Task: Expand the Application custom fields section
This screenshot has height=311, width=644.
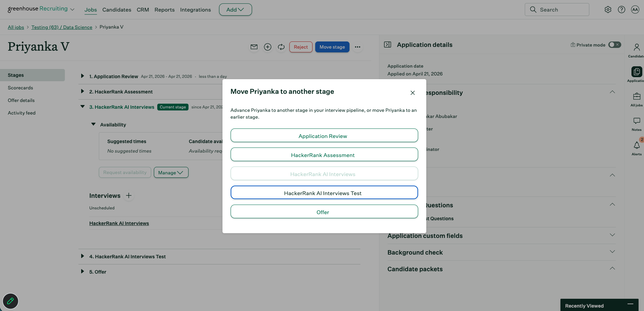Action: point(612,235)
